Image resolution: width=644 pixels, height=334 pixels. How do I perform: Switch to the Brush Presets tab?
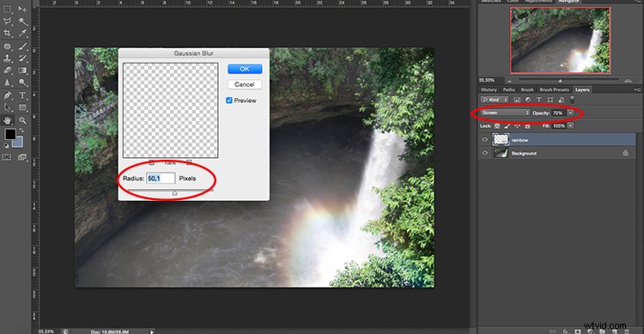554,89
